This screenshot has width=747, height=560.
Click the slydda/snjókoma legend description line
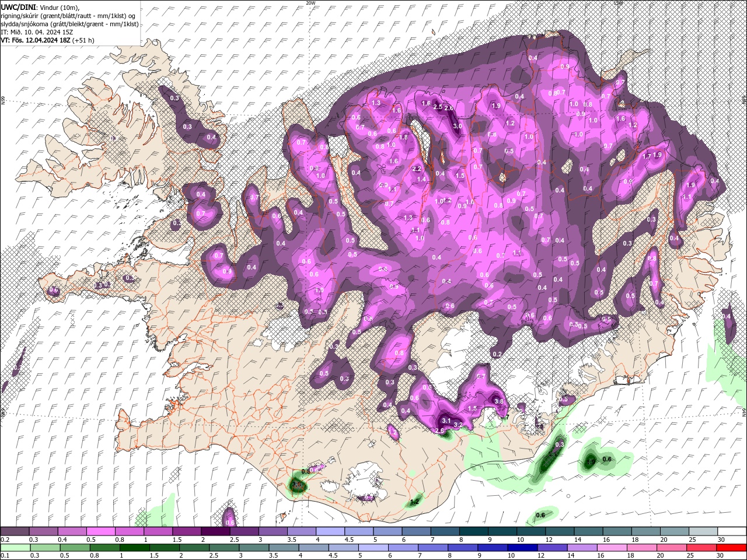coord(69,24)
